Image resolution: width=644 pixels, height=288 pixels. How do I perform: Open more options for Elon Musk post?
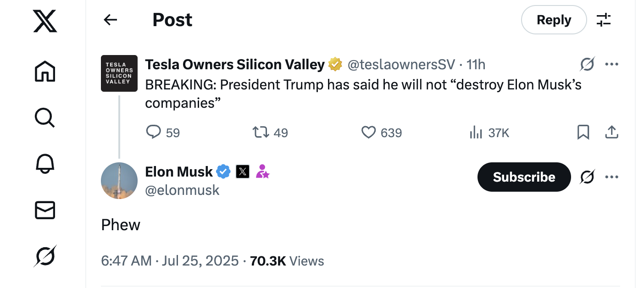612,177
